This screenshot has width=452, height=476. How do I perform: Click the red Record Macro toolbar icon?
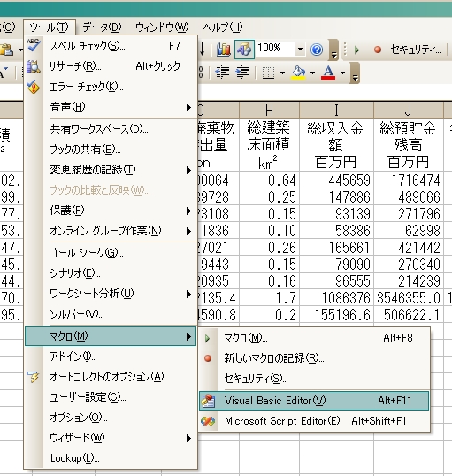click(378, 50)
